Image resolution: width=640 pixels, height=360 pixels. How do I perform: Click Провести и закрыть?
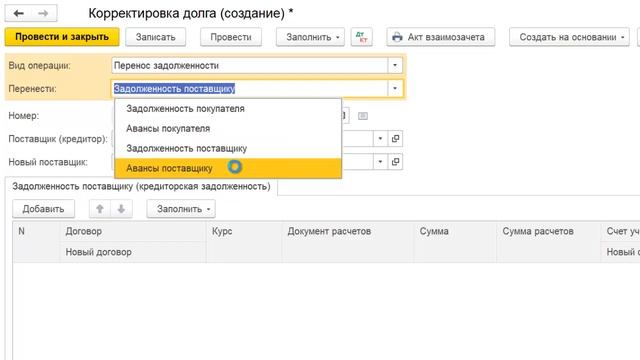pyautogui.click(x=62, y=37)
